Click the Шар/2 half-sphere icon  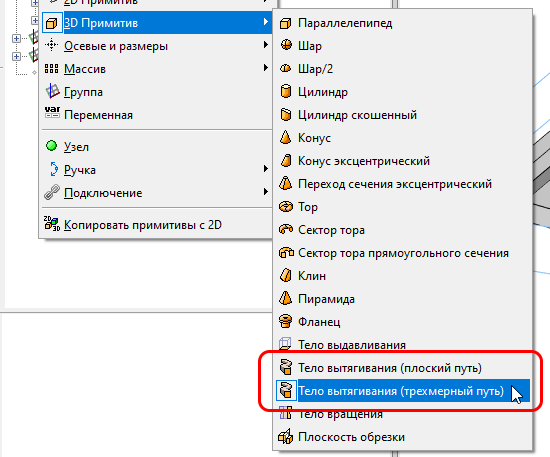pyautogui.click(x=286, y=68)
